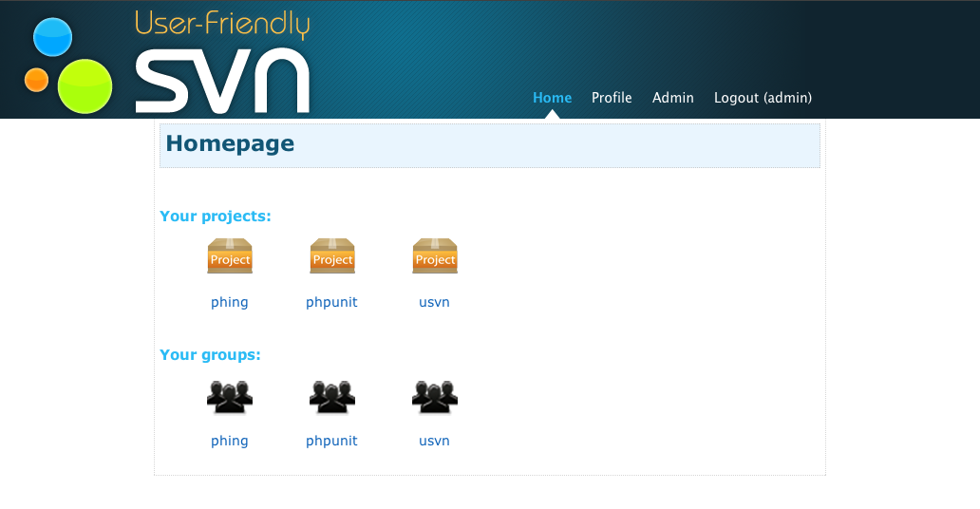Click the small orange logo circle
The image size is (980, 509).
[36, 80]
